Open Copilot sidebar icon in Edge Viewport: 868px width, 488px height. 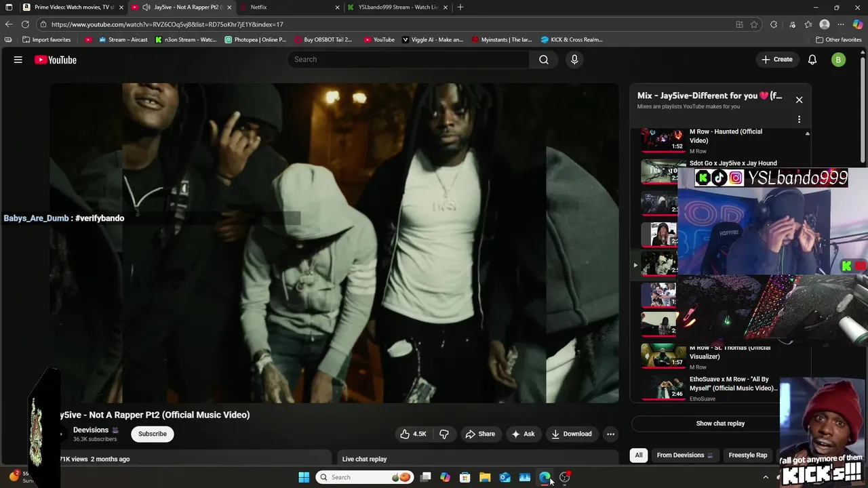coord(858,24)
